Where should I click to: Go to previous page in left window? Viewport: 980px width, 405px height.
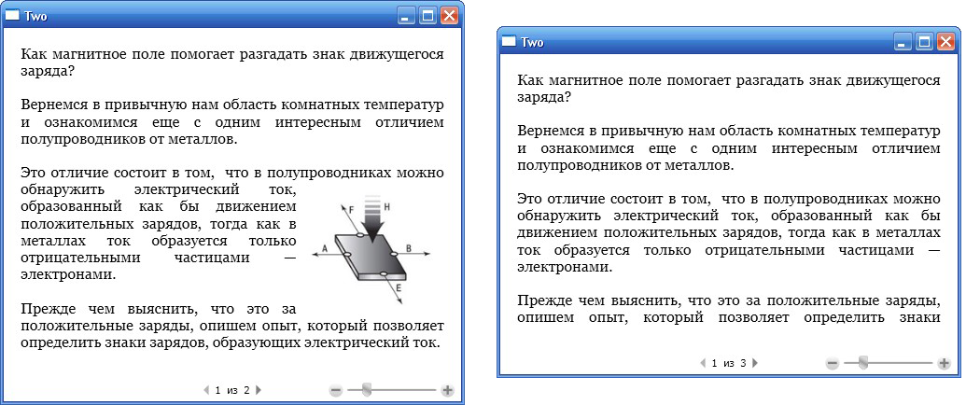tap(207, 390)
